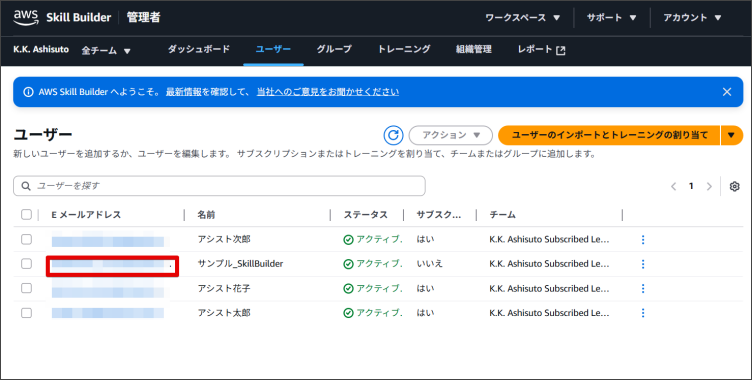Switch to the トレーニング tab
Viewport: 752px width, 380px height.
(404, 49)
